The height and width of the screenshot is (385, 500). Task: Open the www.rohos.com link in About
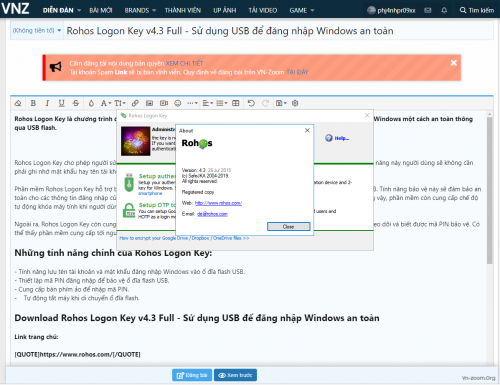coord(218,203)
